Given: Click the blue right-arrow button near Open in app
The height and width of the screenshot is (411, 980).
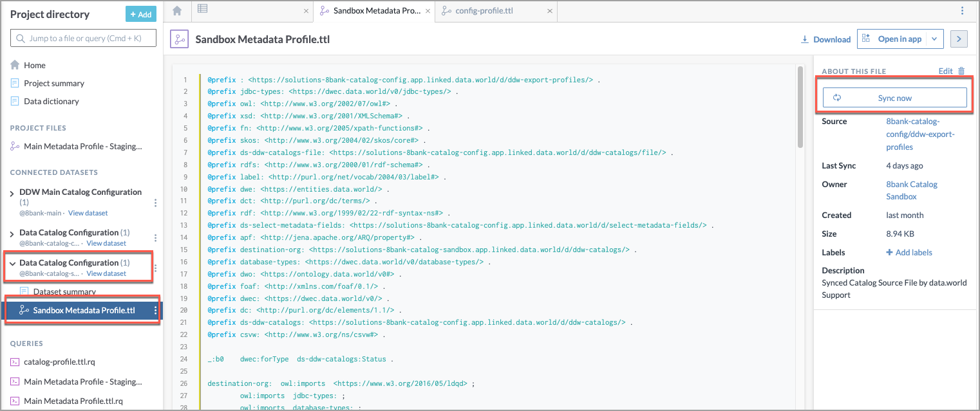Looking at the screenshot, I should click(x=959, y=39).
